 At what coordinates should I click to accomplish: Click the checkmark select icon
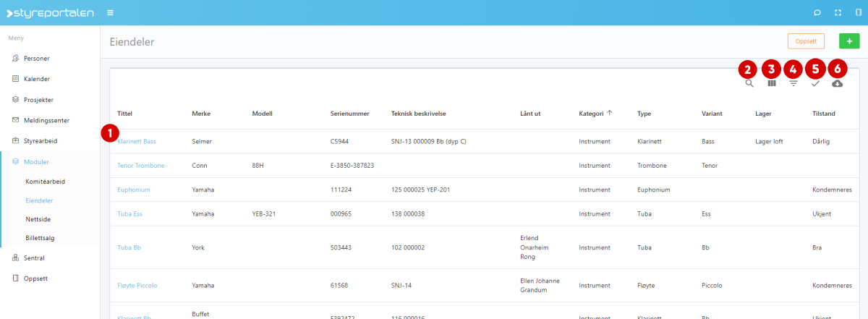tap(815, 84)
